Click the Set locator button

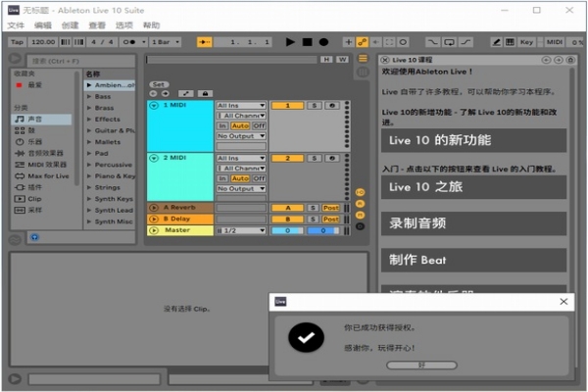pos(159,84)
